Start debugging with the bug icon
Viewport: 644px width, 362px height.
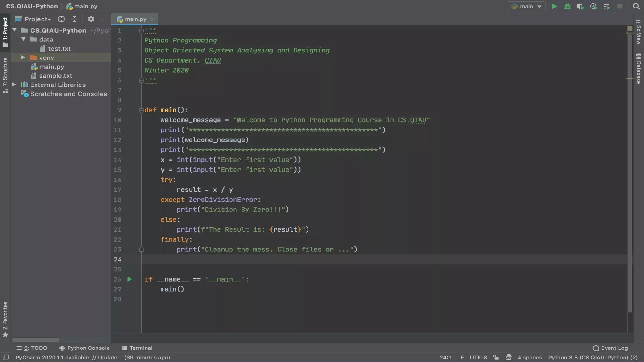point(567,7)
